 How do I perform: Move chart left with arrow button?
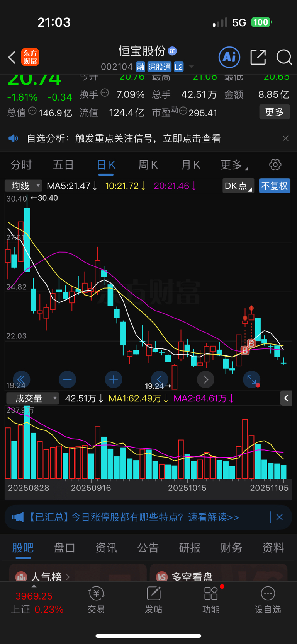point(160,379)
